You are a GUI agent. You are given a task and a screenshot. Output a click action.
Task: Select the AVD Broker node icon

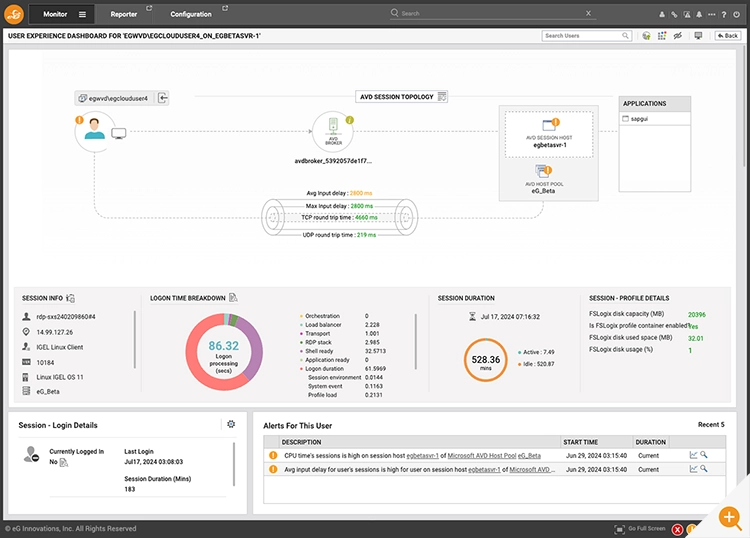(x=333, y=132)
